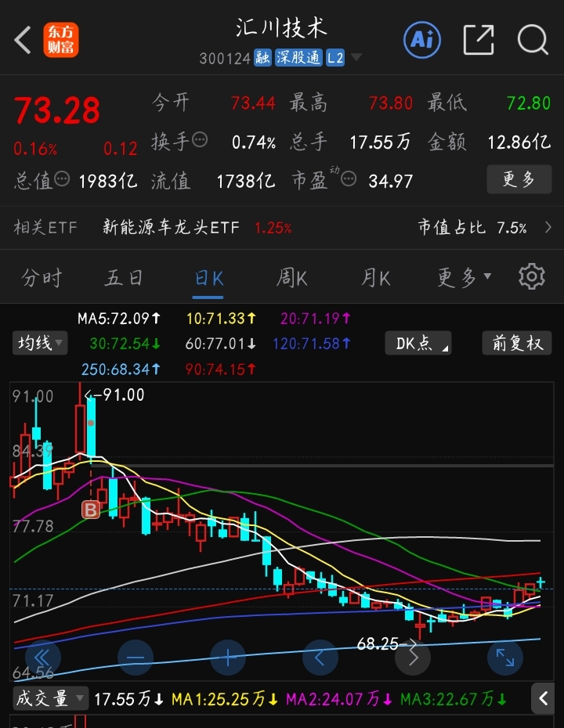The image size is (564, 728).
Task: Collapse side panel with left chevron
Action: (x=543, y=697)
